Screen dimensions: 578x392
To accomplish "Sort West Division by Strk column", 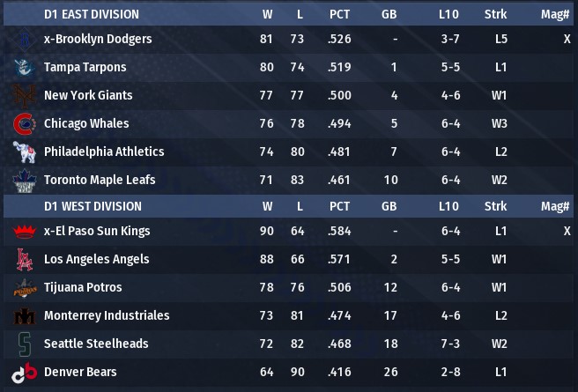I will click(495, 206).
